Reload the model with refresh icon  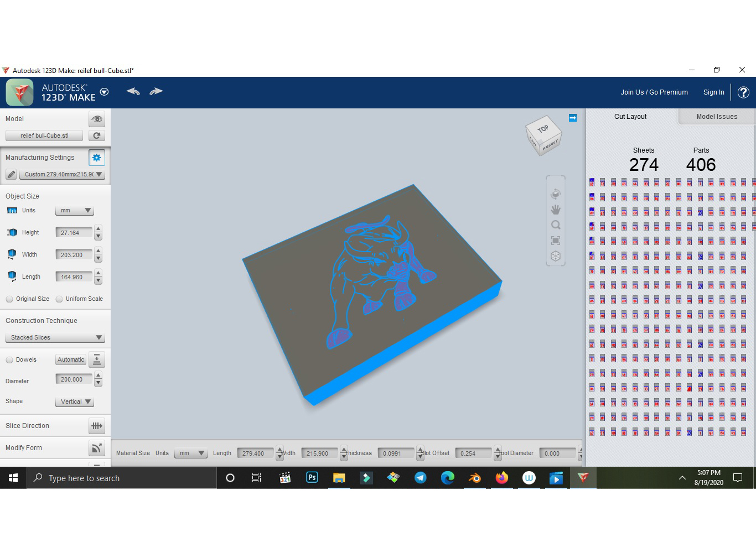pos(97,135)
